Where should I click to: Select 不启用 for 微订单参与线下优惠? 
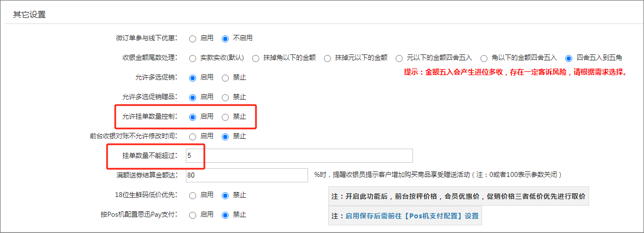point(226,39)
